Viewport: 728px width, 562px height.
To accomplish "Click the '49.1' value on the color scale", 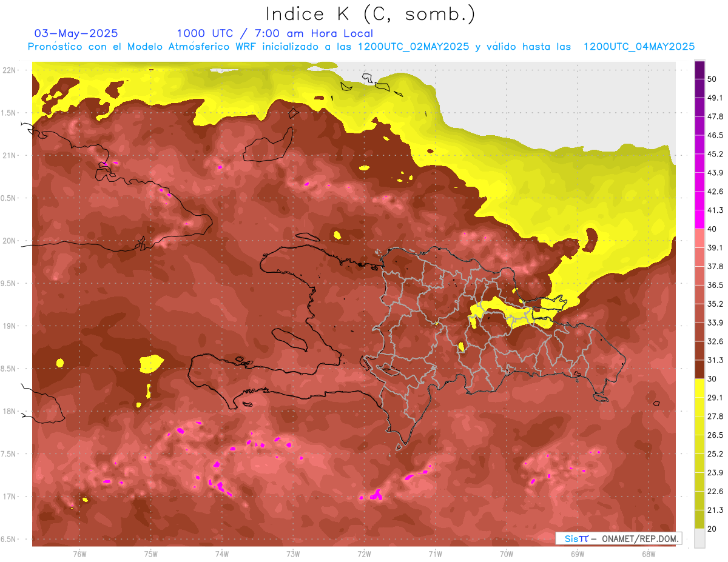I will click(x=715, y=98).
